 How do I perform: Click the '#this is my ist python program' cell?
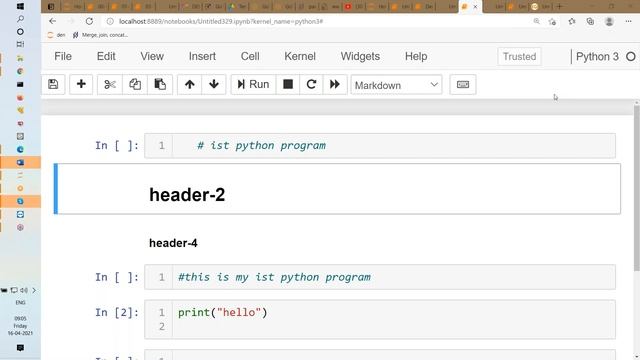coord(380,277)
